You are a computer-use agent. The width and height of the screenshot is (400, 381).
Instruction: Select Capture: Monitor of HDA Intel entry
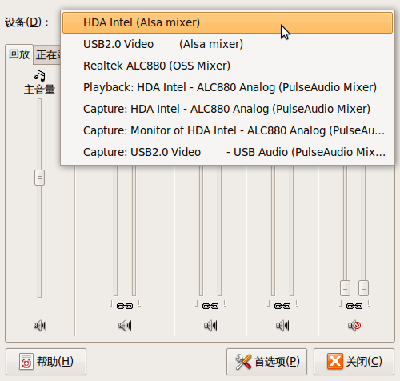(x=227, y=130)
